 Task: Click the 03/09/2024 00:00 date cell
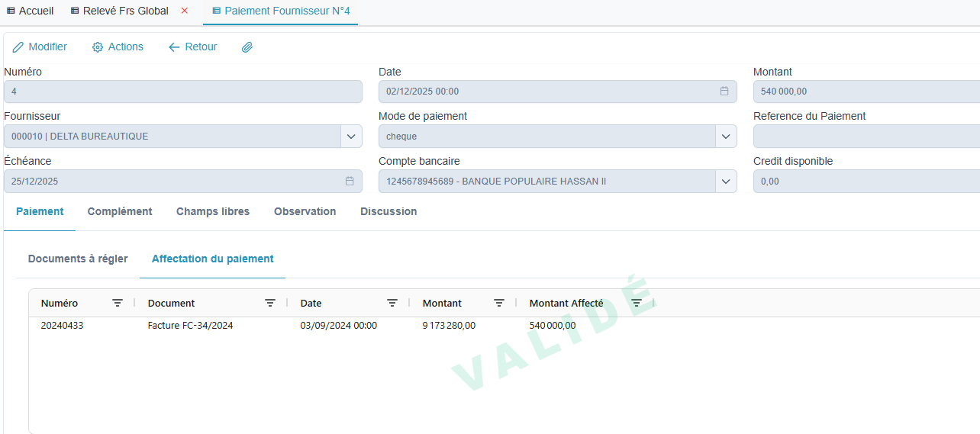339,326
